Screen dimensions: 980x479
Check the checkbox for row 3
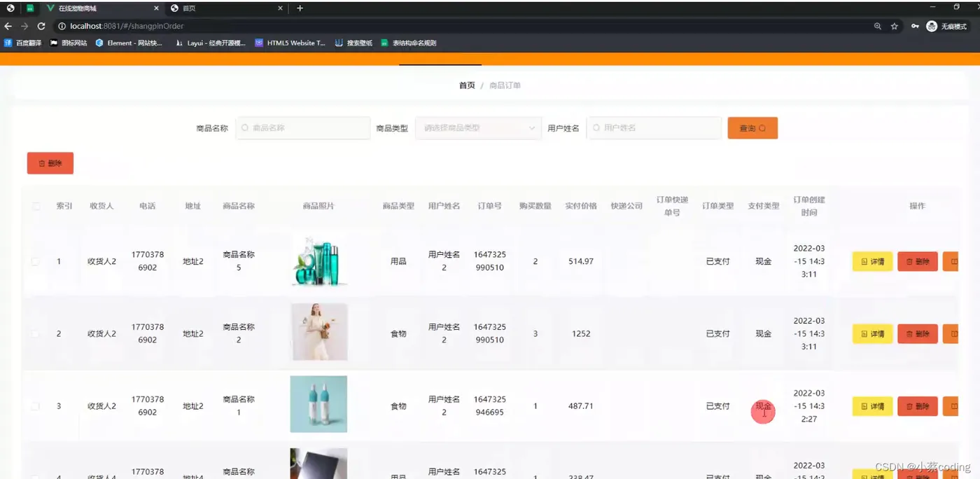click(36, 406)
